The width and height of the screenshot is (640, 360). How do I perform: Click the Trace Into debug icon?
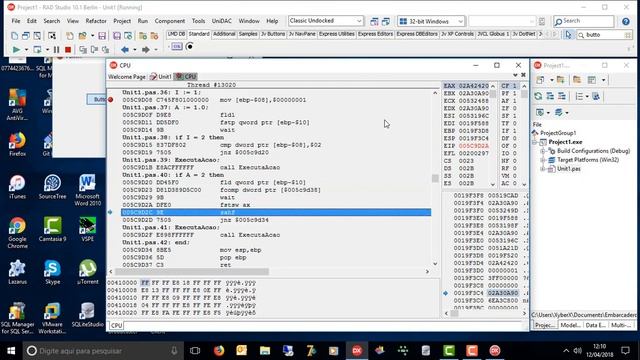83,50
